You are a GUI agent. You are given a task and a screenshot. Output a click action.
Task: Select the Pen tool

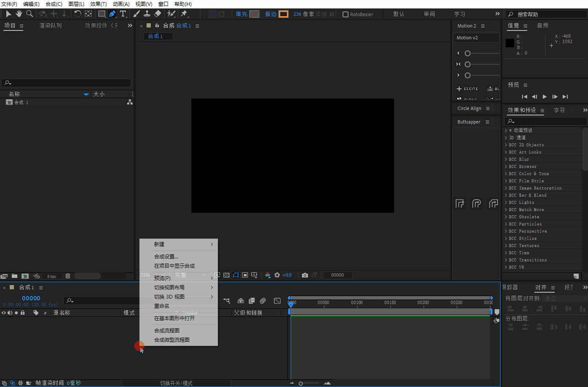112,14
